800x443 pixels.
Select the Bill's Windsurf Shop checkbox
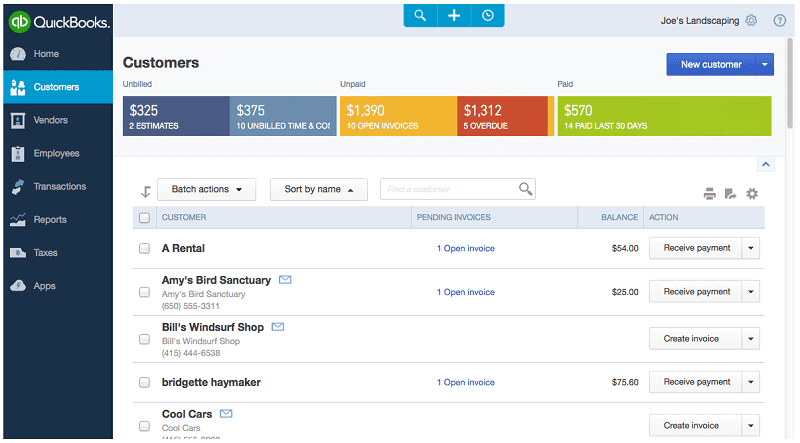tap(144, 339)
